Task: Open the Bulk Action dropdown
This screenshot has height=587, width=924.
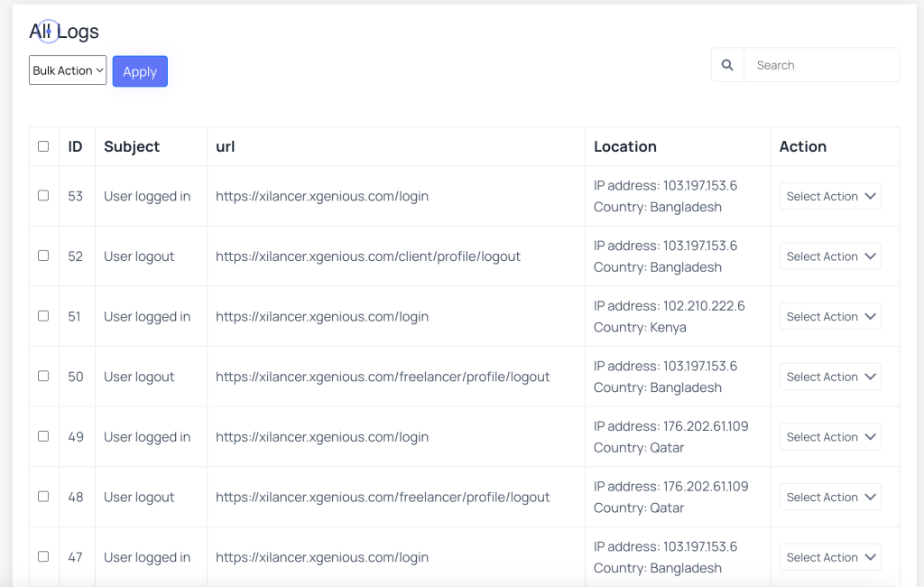Action: coord(68,70)
